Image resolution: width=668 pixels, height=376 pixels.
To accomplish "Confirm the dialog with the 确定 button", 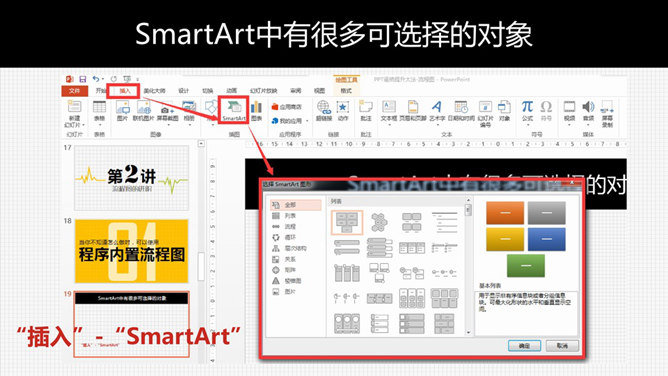I will tap(524, 345).
